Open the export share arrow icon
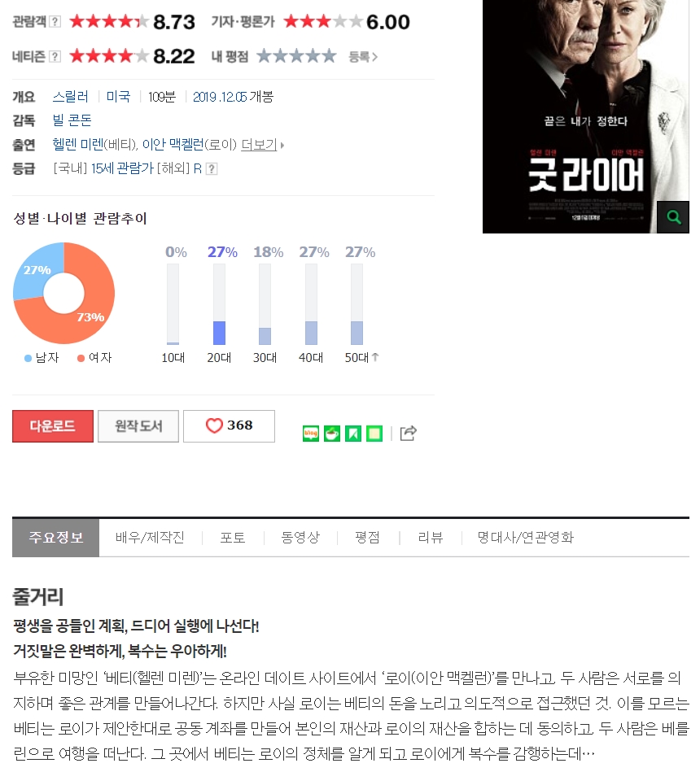The width and height of the screenshot is (700, 772). tap(409, 434)
